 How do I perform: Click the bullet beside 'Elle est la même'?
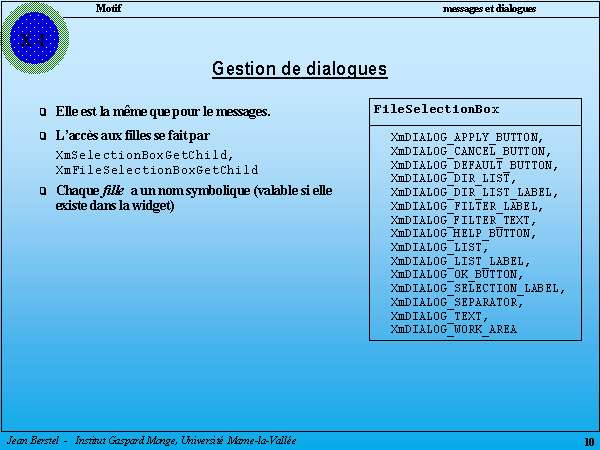coord(42,111)
